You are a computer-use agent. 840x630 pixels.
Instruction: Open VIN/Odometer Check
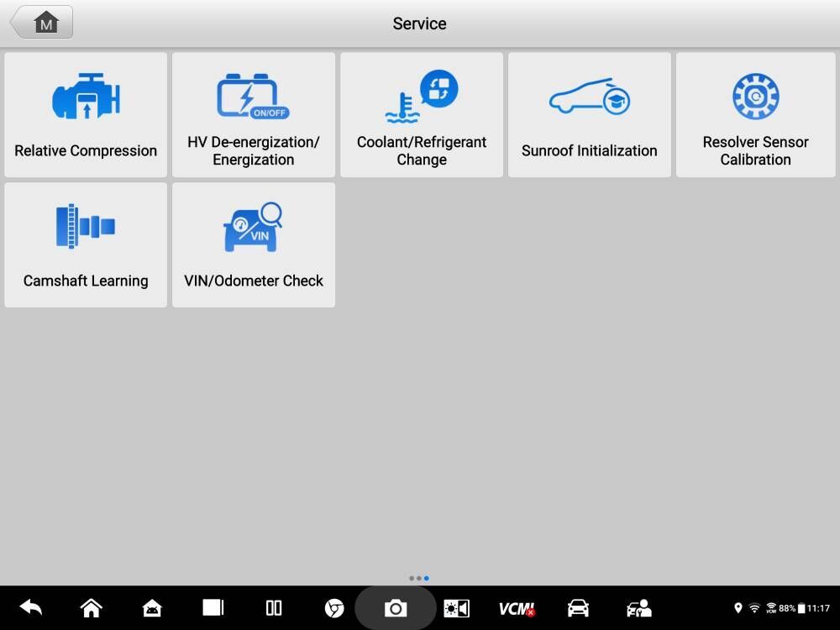coord(254,245)
